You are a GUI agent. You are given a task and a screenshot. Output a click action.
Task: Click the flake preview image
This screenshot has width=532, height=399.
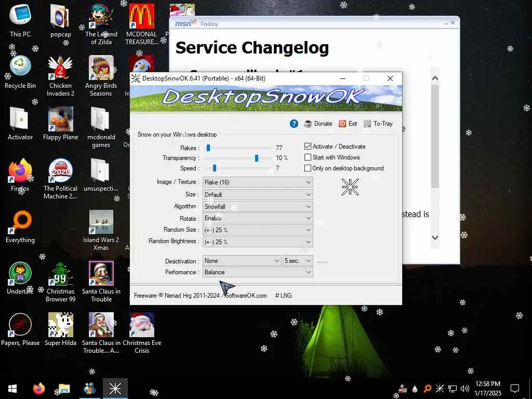point(350,187)
